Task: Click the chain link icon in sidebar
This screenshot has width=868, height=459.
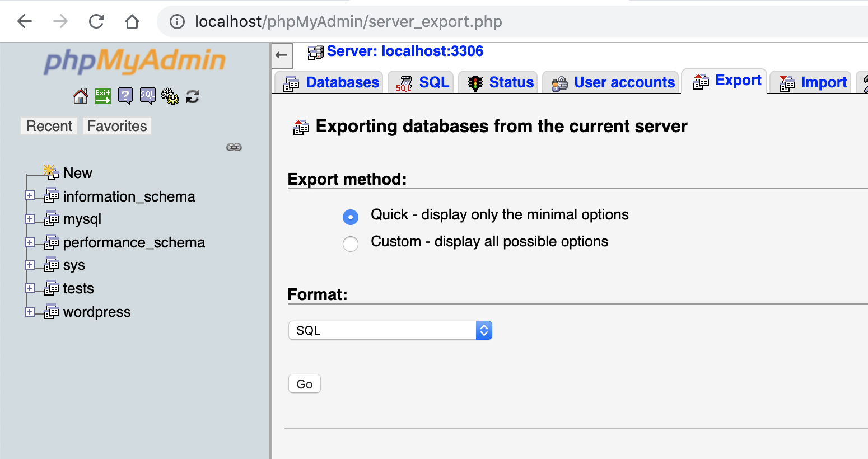Action: (x=234, y=147)
